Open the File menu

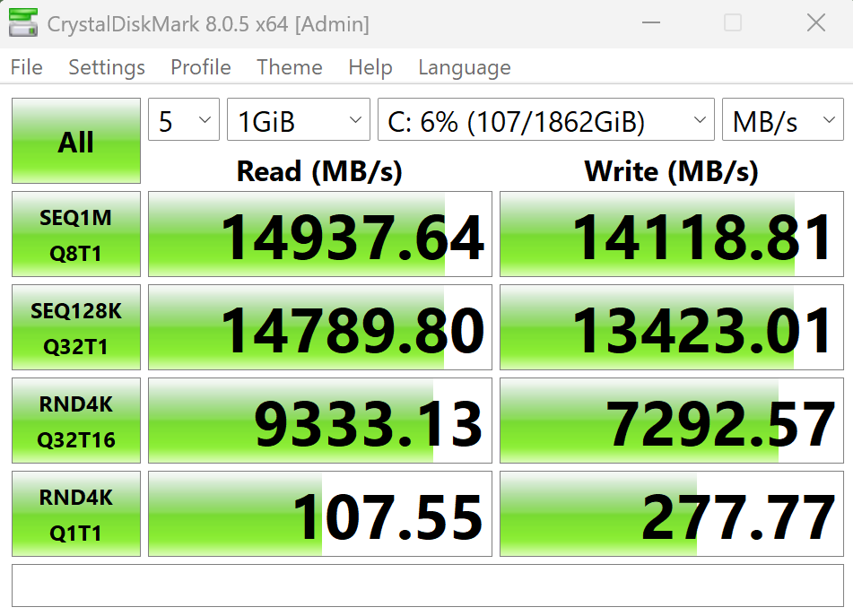pyautogui.click(x=26, y=67)
